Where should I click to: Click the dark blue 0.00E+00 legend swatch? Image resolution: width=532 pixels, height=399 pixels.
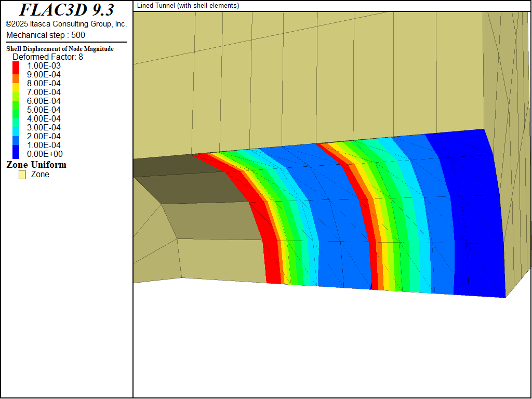click(x=16, y=153)
